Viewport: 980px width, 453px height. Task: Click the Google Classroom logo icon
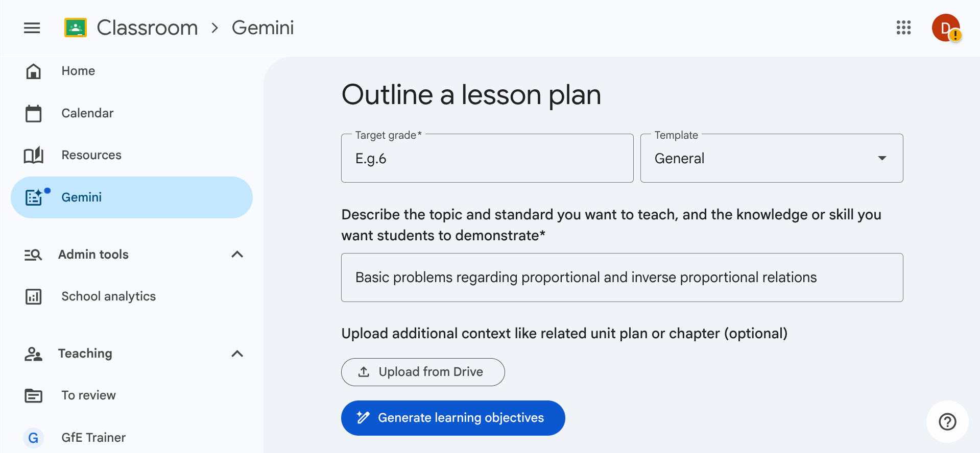[x=76, y=28]
